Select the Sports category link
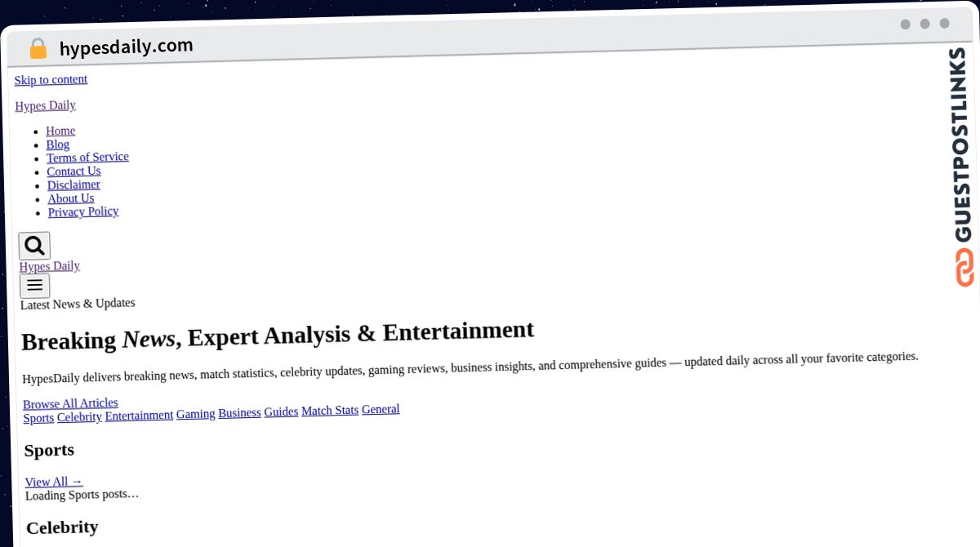This screenshot has height=547, width=980. [38, 418]
